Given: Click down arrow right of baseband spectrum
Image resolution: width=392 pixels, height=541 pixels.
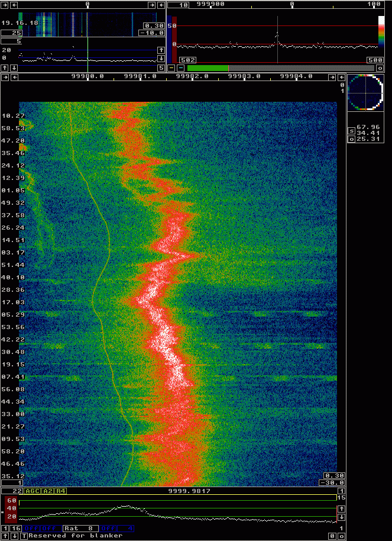Looking at the screenshot, I should pos(341,517).
